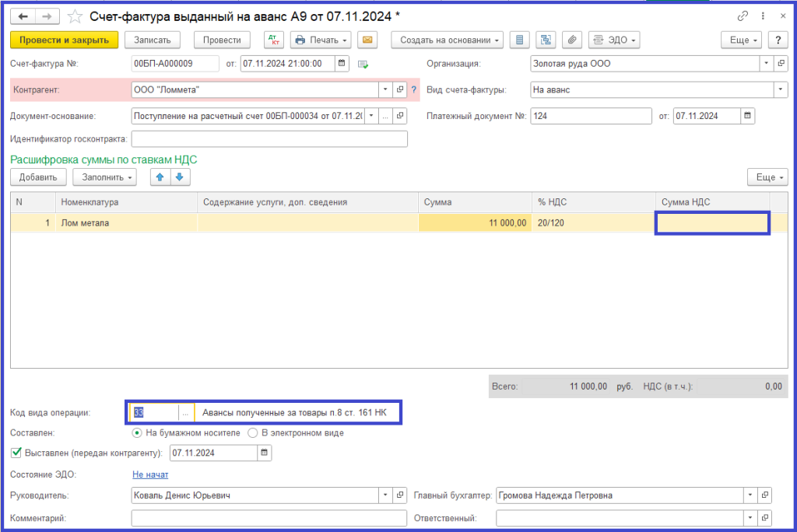797x532 pixels.
Task: Open attached files via paperclip icon
Action: pos(571,40)
